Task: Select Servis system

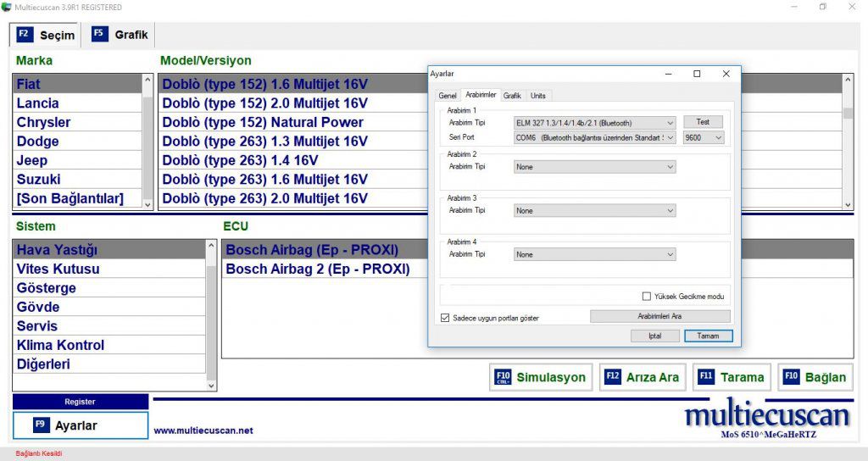Action: (109, 326)
